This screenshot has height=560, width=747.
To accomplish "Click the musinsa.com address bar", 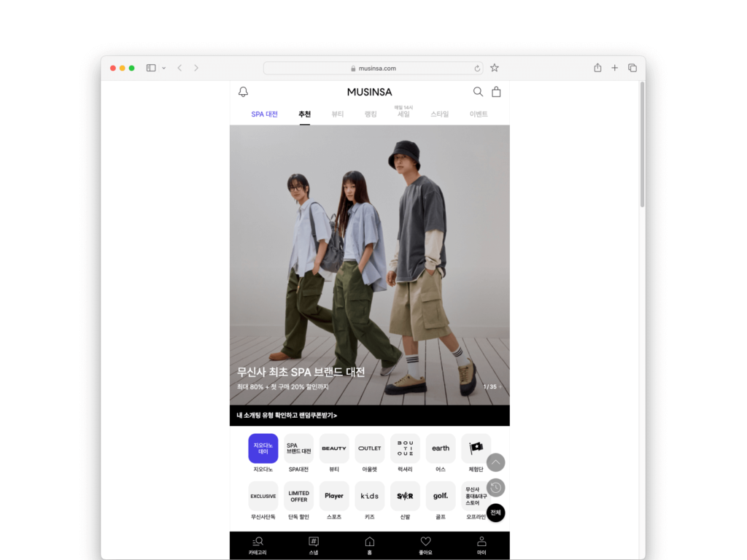I will 373,68.
